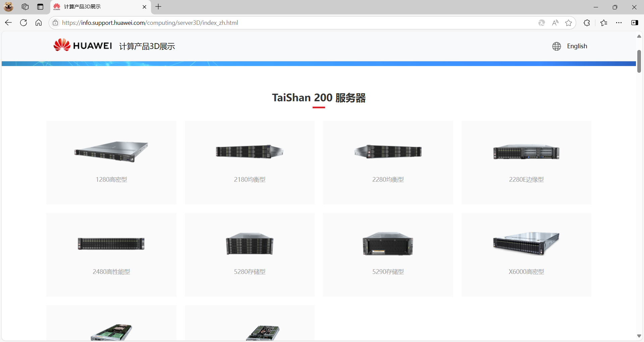The width and height of the screenshot is (644, 342).
Task: Click the 5290存储型 label
Action: (388, 272)
